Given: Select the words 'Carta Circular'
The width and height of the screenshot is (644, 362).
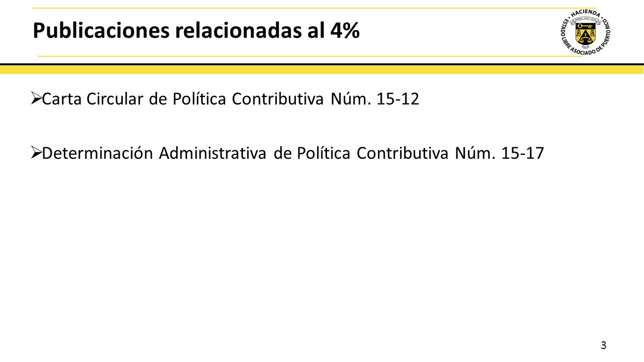Looking at the screenshot, I should coord(94,100).
